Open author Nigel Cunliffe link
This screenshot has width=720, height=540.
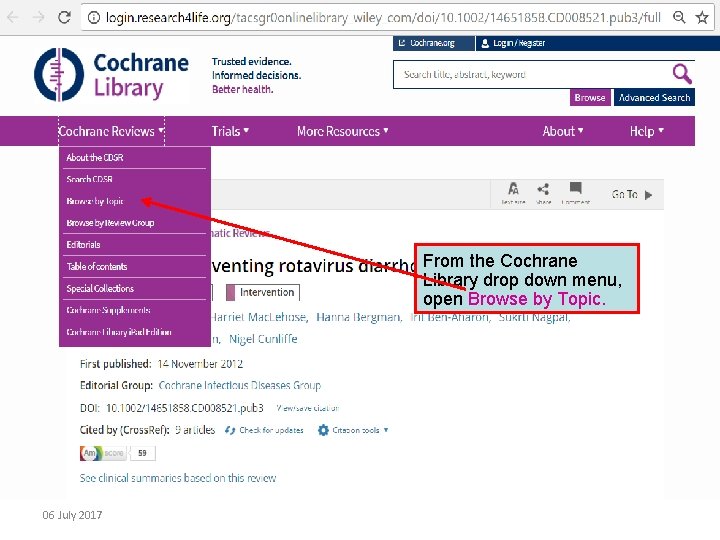(x=263, y=339)
